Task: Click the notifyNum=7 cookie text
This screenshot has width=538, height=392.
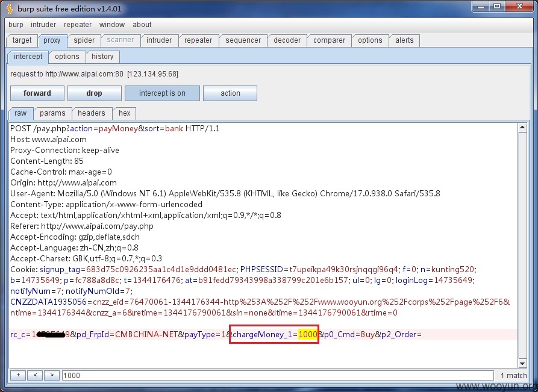Action: coord(36,291)
